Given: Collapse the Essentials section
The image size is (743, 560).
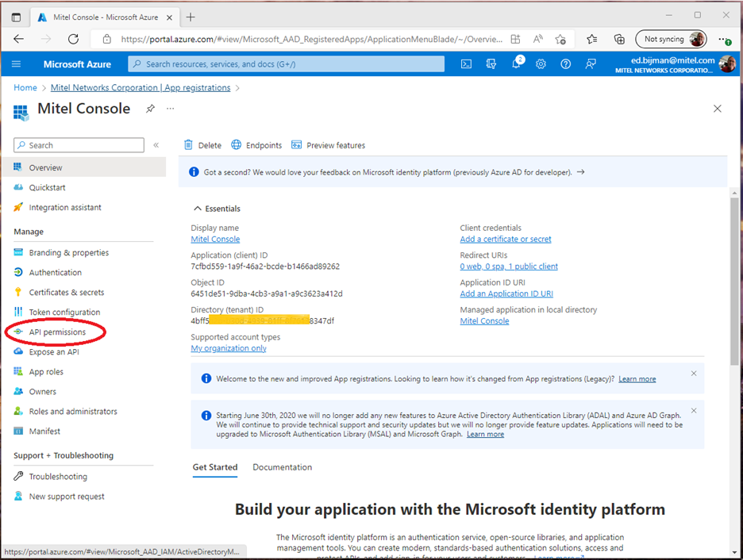Looking at the screenshot, I should click(198, 208).
